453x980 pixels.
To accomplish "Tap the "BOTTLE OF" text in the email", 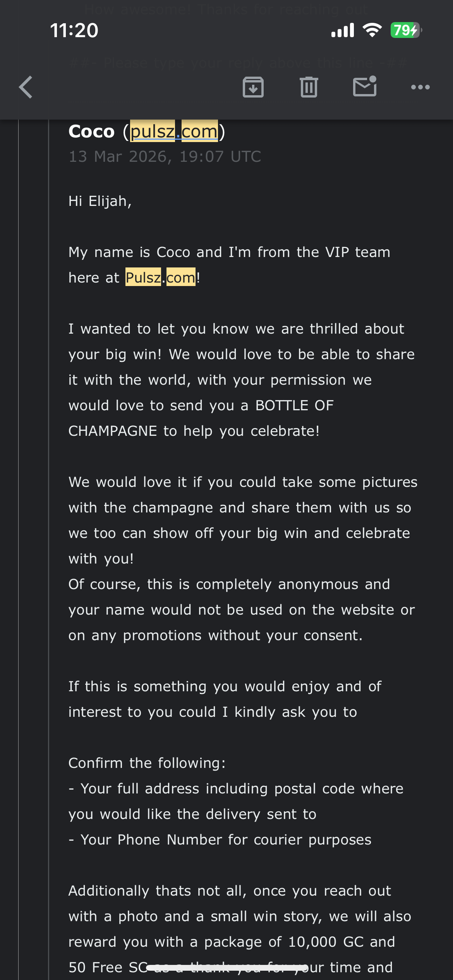I will [x=294, y=406].
